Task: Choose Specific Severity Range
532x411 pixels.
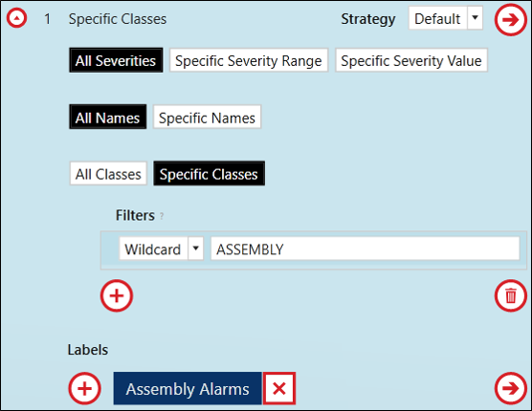Action: (x=249, y=60)
